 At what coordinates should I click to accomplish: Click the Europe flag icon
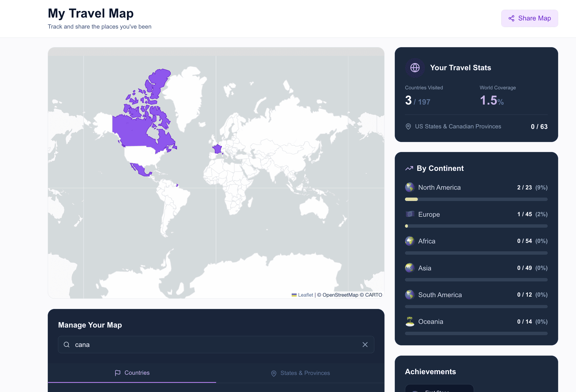(410, 214)
